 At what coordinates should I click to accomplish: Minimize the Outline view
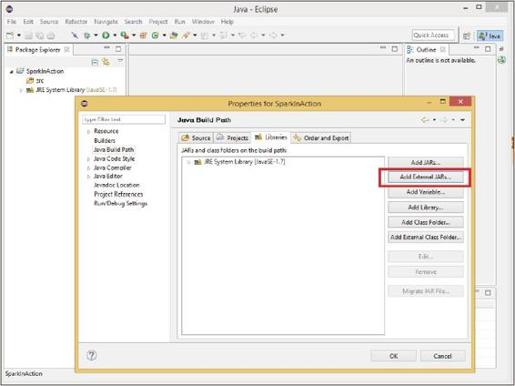[x=477, y=48]
